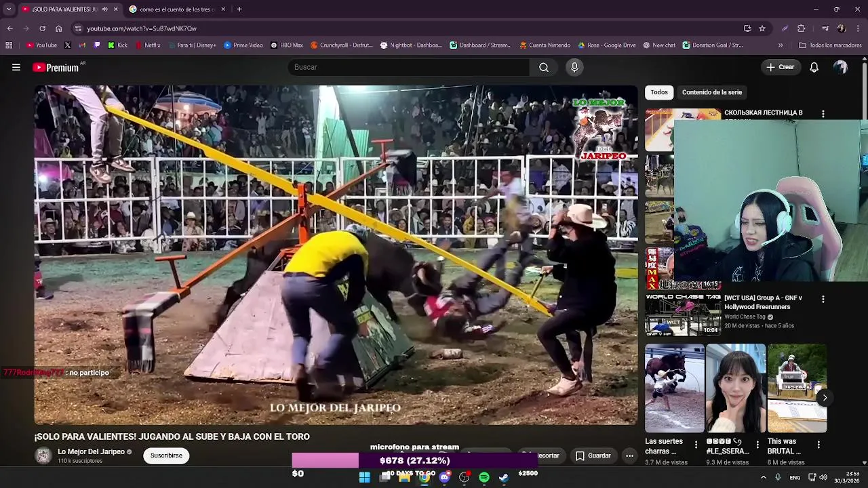This screenshot has width=868, height=488.
Task: Open the YouTube bookmark
Action: 41,45
